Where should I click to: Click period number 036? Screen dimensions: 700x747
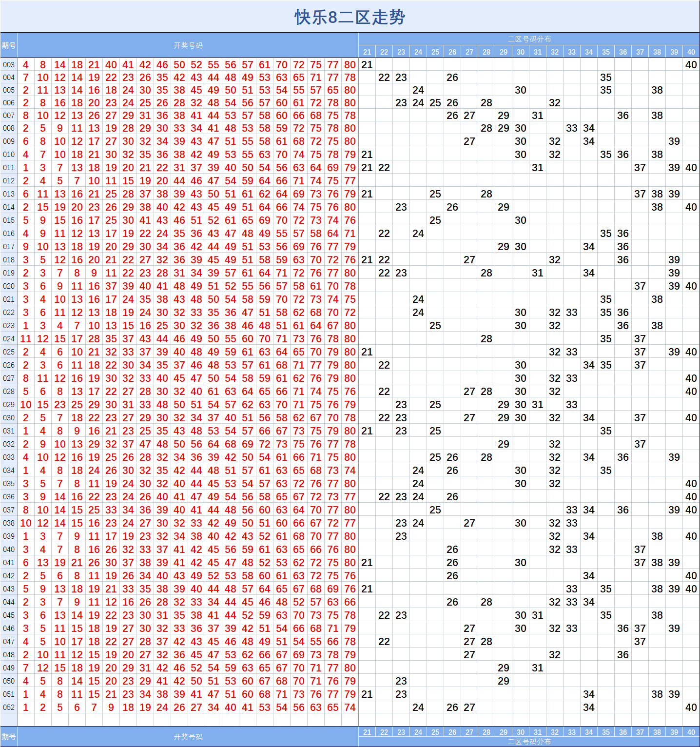pos(9,497)
